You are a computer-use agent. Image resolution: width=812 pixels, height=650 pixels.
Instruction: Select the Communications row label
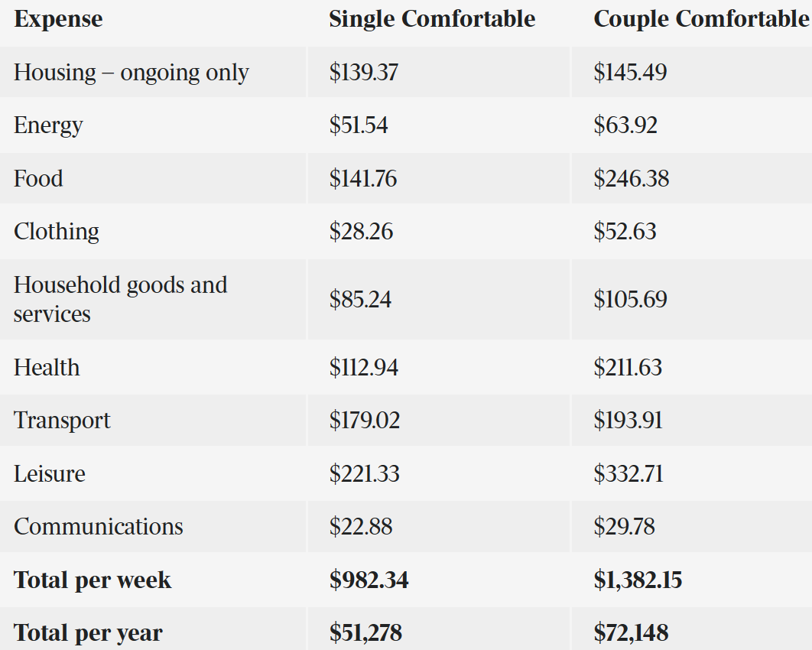click(x=99, y=527)
